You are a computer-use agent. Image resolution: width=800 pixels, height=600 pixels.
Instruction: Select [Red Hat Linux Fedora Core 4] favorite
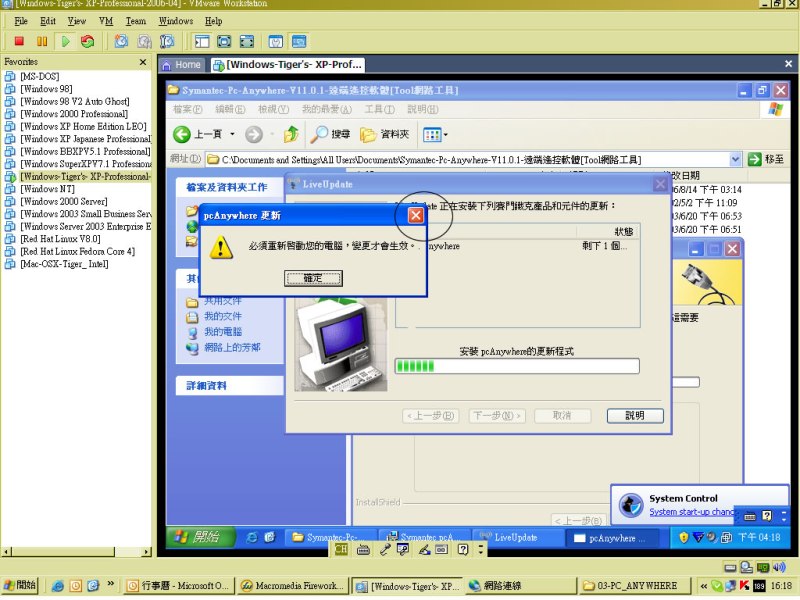(x=78, y=252)
